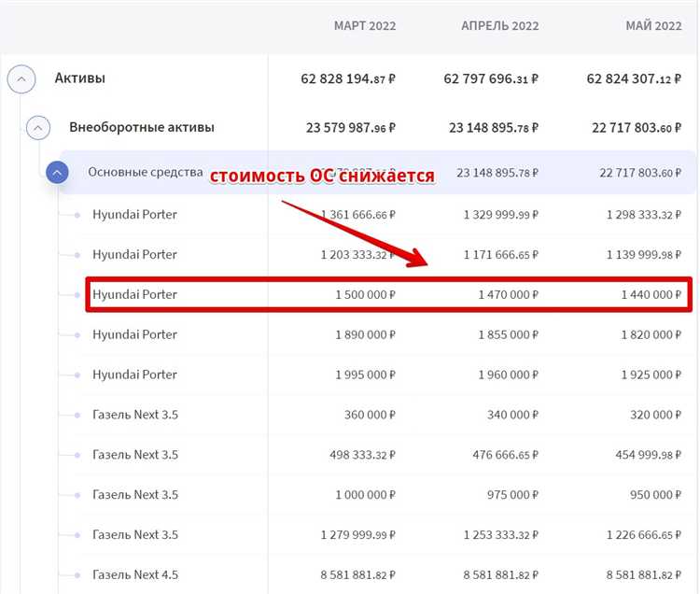This screenshot has width=700, height=594.
Task: Click the 1 139 999.98 May cell
Action: click(x=643, y=255)
